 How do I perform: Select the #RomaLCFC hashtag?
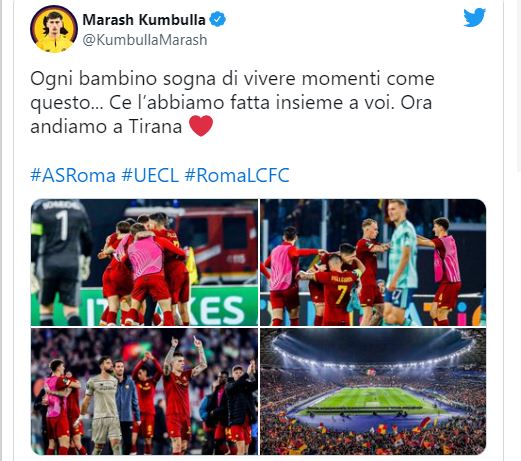[x=237, y=175]
